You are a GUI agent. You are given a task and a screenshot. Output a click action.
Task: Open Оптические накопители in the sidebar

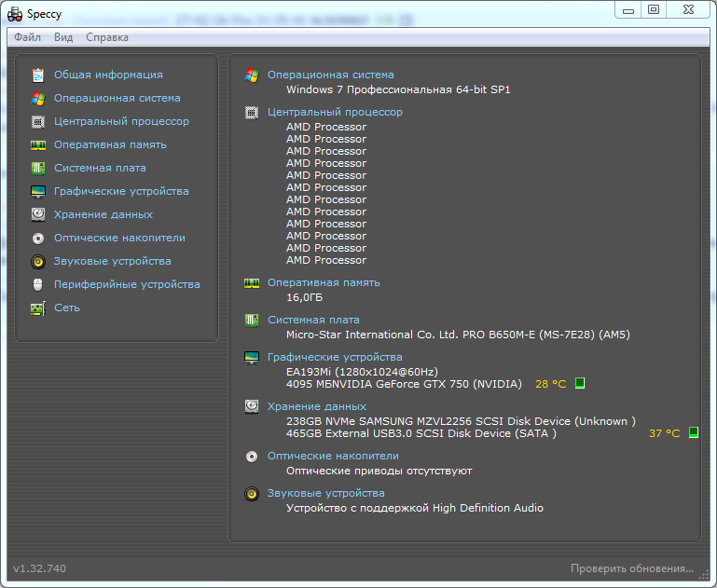pyautogui.click(x=119, y=238)
